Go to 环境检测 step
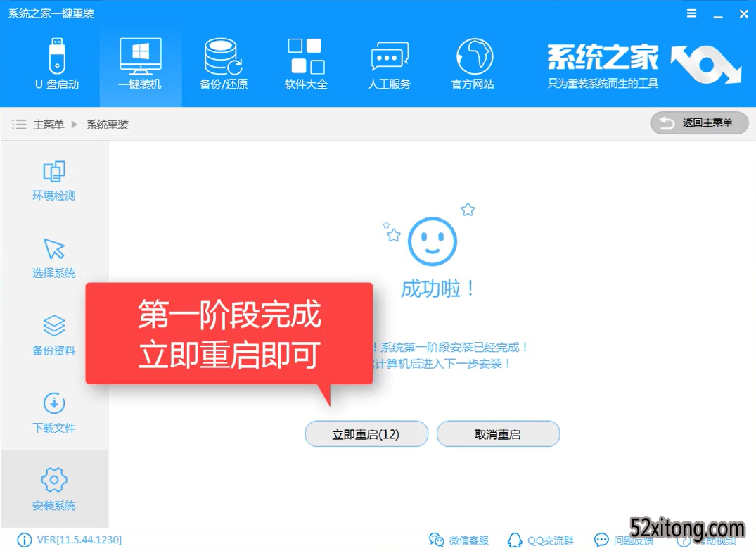 [x=54, y=180]
